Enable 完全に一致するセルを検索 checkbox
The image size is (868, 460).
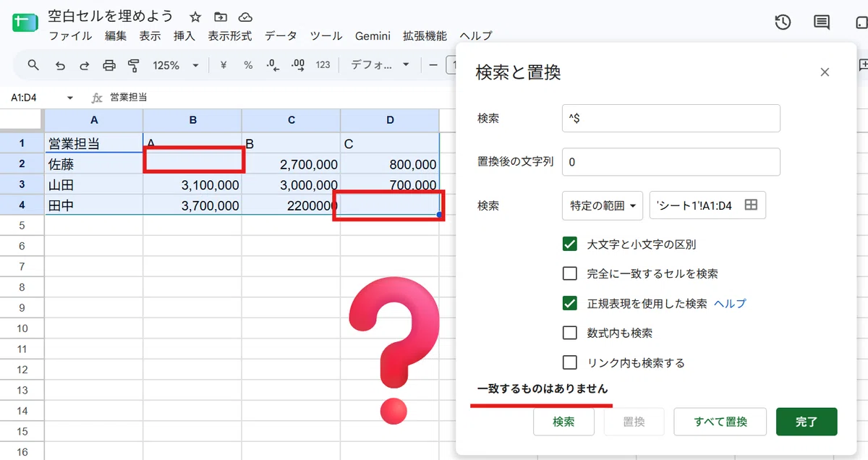tap(570, 274)
